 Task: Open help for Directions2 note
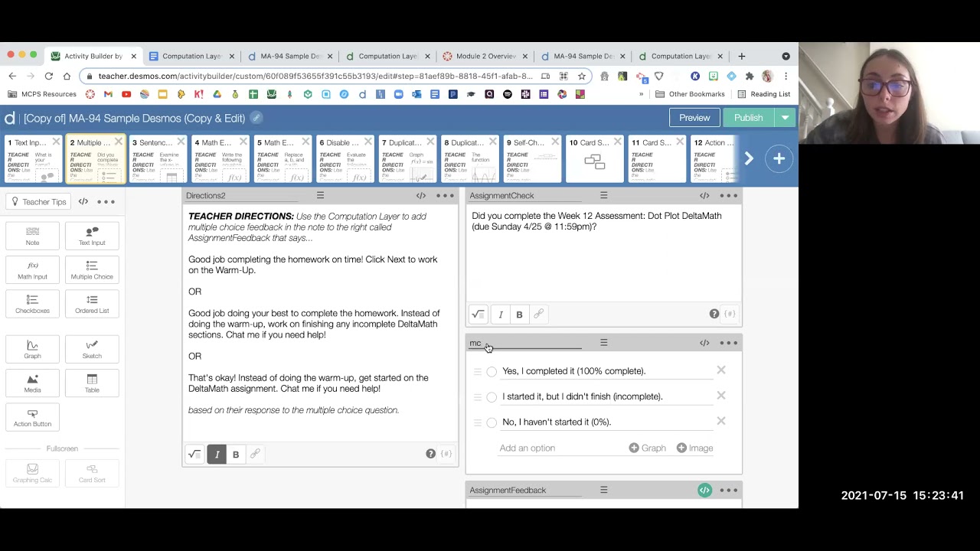(430, 454)
